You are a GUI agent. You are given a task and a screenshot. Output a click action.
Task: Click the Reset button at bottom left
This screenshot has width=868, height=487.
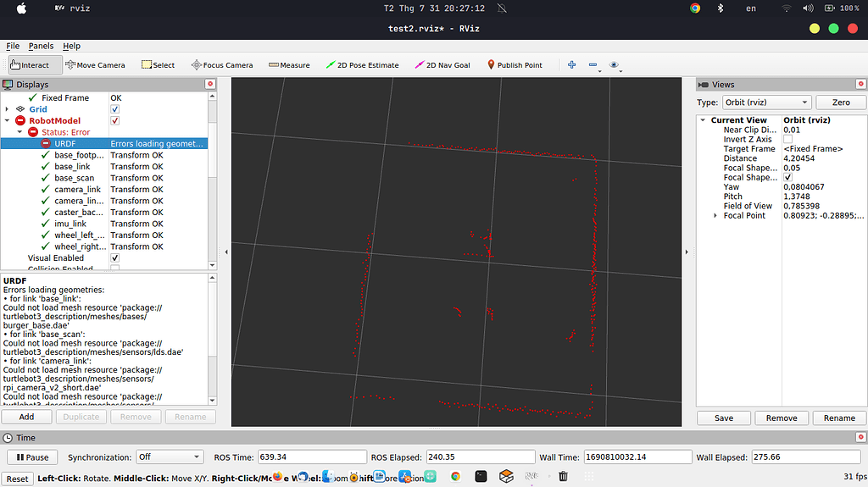(17, 479)
